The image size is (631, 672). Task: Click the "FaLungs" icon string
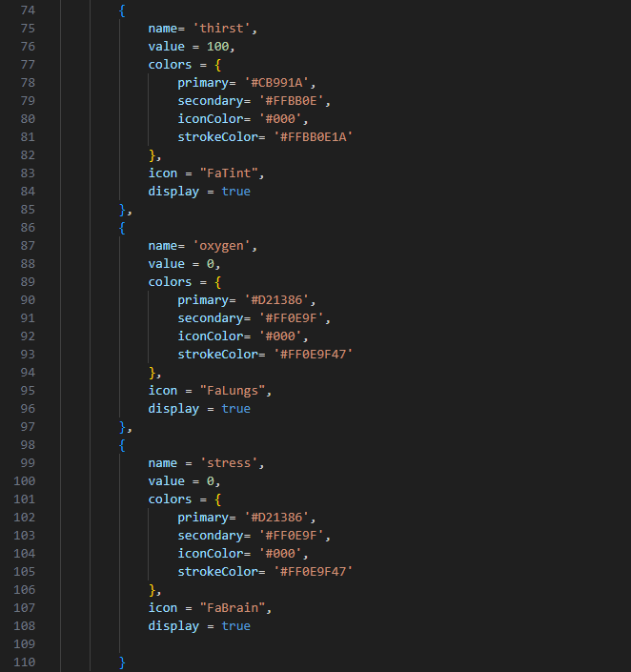click(x=233, y=391)
